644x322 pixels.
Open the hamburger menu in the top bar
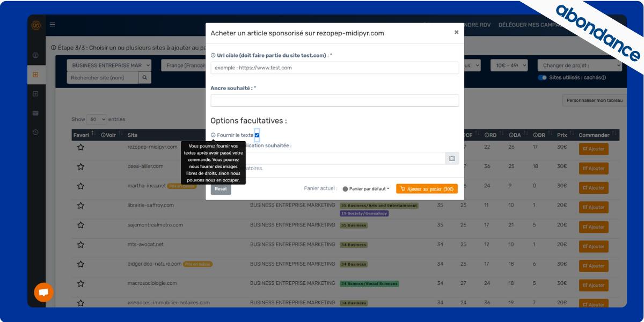click(x=53, y=24)
